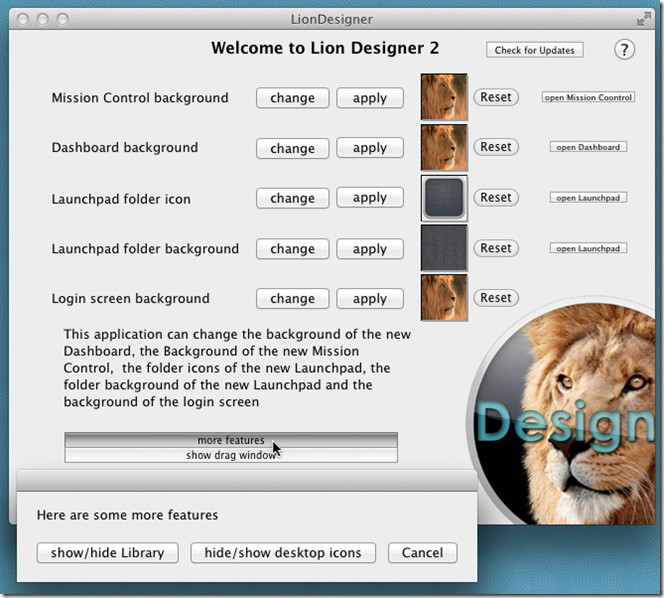Click the Welcome to Lion Designer 2 heading
Screen dimensions: 664x598
click(325, 48)
